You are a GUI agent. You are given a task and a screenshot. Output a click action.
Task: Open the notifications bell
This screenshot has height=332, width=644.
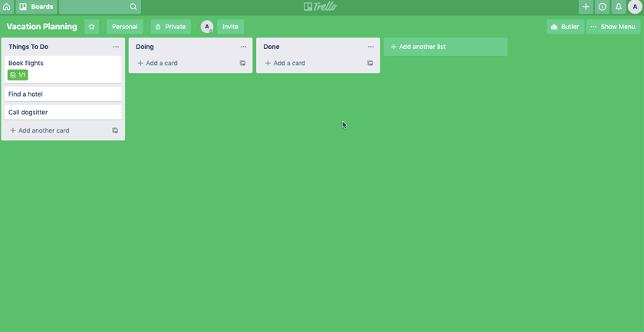619,7
